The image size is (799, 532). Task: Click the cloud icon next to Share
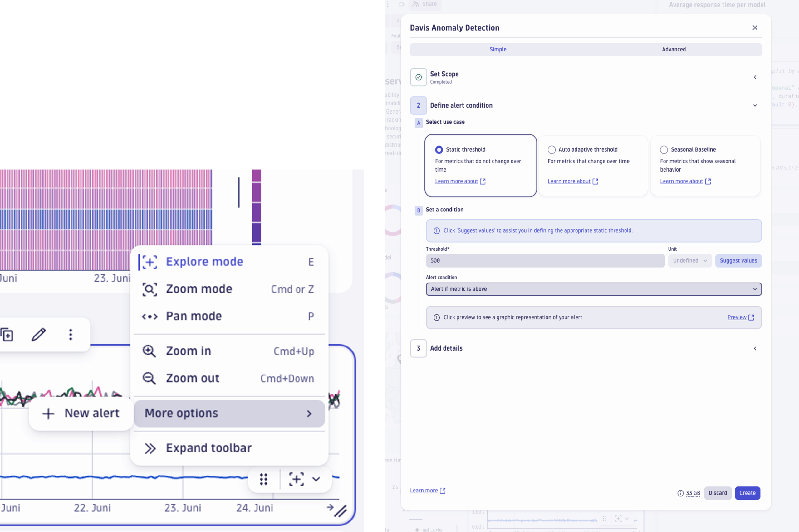point(401,4)
